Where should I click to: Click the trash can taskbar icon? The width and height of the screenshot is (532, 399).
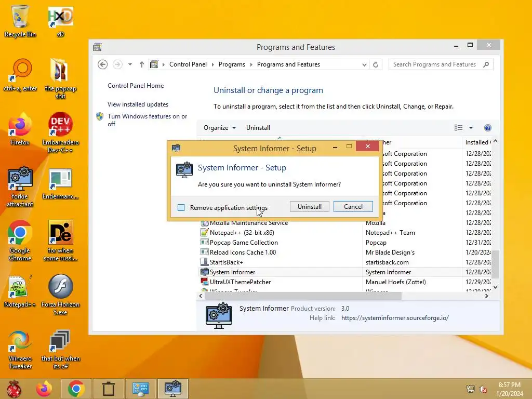point(108,389)
